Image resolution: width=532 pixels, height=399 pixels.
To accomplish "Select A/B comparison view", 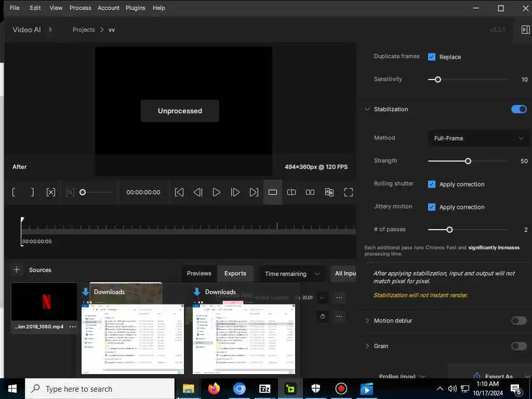I will pyautogui.click(x=329, y=192).
